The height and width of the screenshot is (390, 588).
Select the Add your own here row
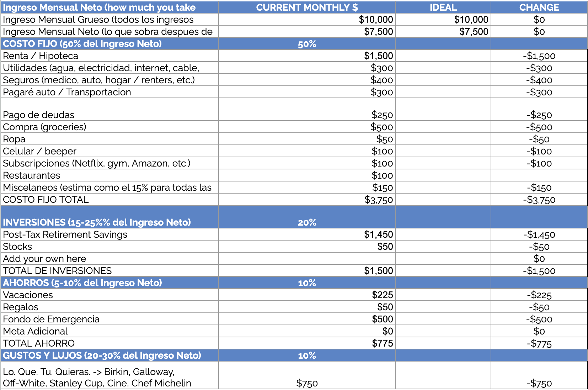pyautogui.click(x=44, y=259)
